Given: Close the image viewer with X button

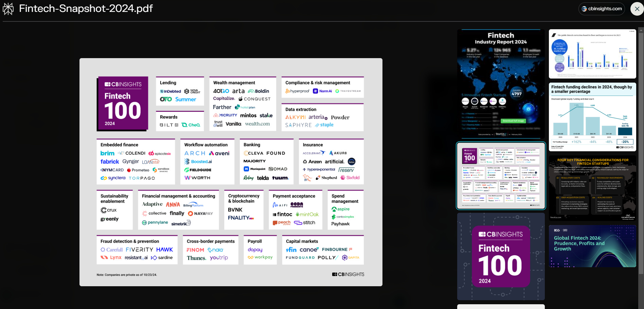Looking at the screenshot, I should tap(637, 9).
